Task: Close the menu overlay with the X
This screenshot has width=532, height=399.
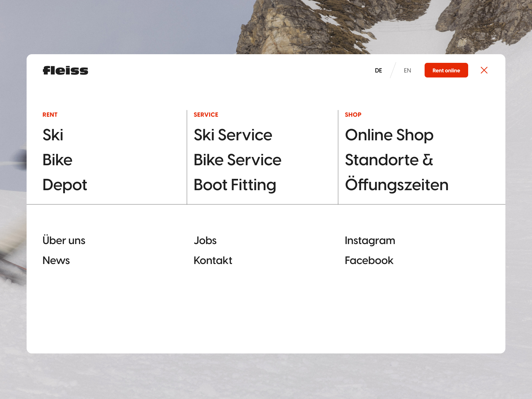Action: [484, 70]
